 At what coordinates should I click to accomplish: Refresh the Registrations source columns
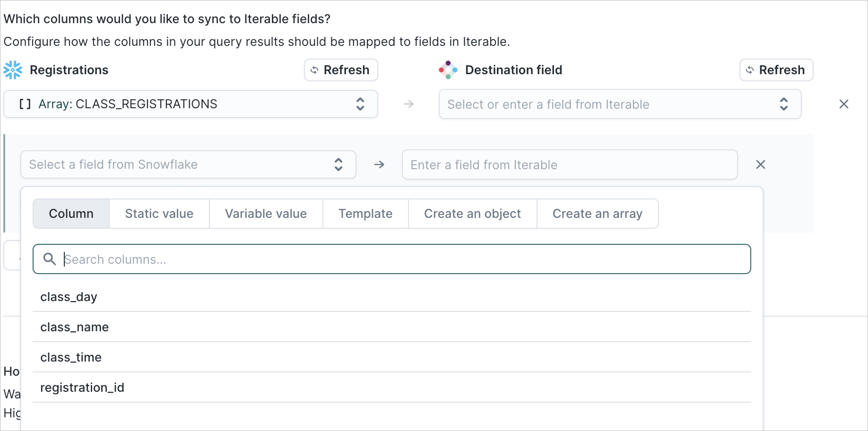pos(341,70)
